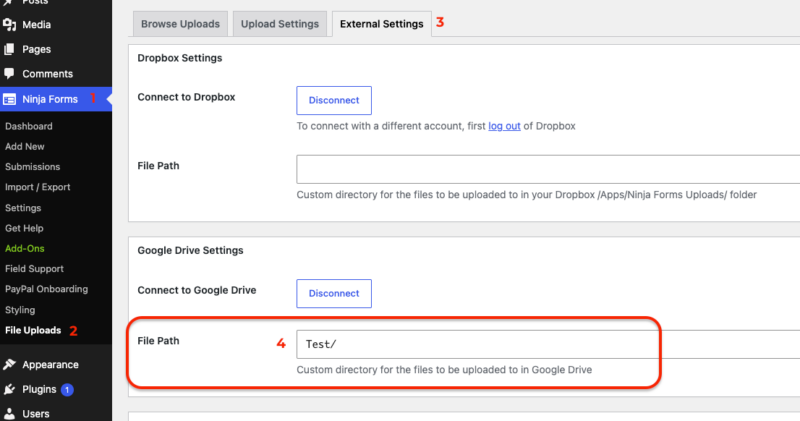Select Add New under Ninja Forms
The image size is (800, 421).
24,146
